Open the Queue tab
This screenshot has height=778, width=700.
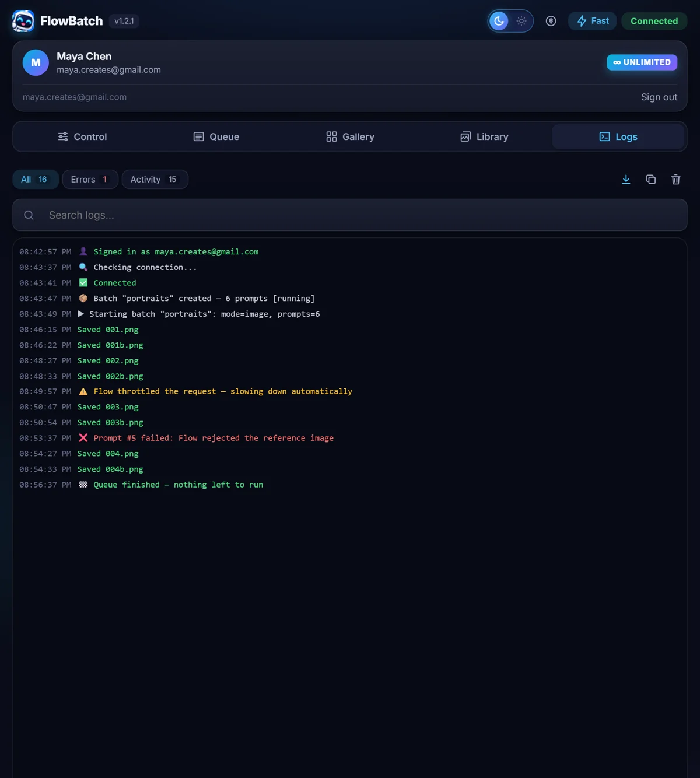click(x=216, y=136)
